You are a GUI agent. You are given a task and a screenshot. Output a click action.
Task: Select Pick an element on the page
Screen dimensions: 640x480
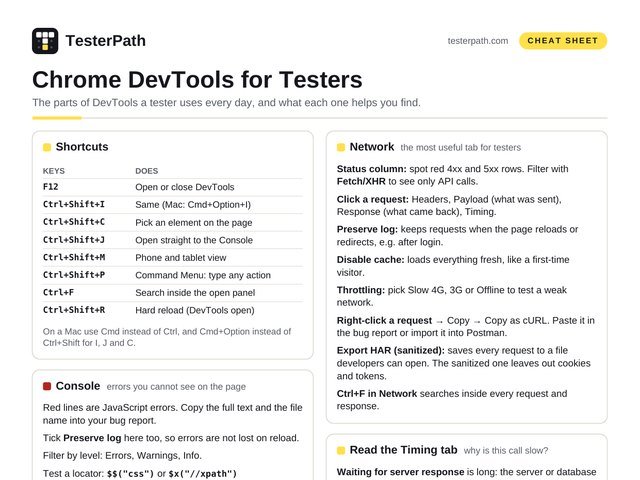pyautogui.click(x=193, y=222)
